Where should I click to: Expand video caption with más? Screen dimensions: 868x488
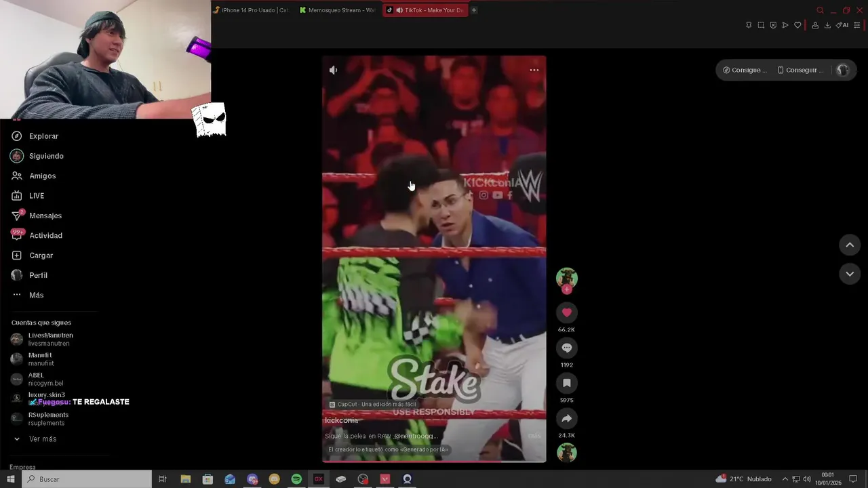coord(534,436)
